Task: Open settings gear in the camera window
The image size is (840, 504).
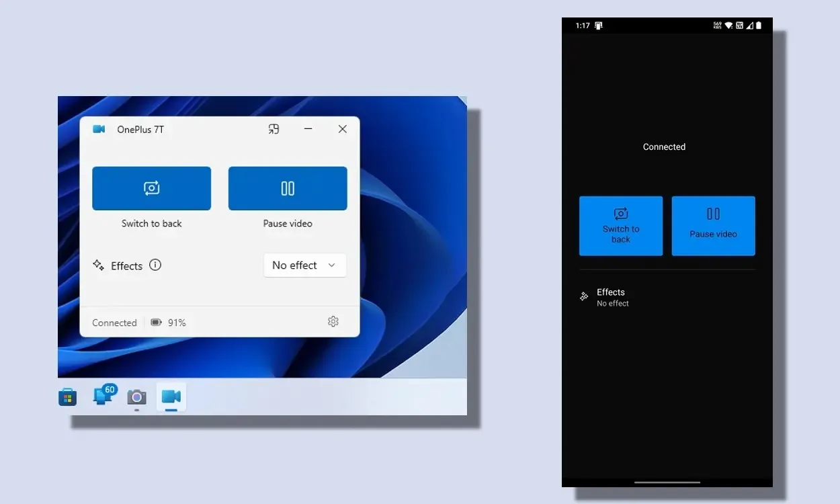Action: point(333,322)
